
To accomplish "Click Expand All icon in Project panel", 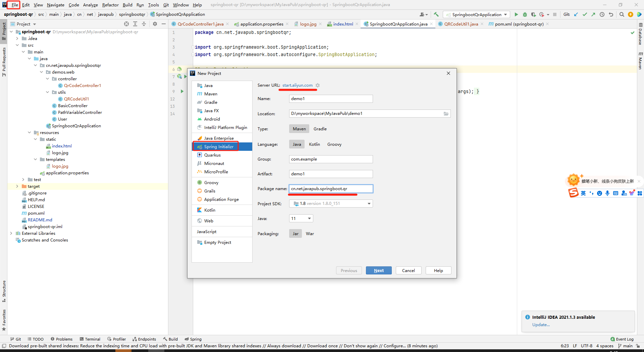I will tap(135, 24).
